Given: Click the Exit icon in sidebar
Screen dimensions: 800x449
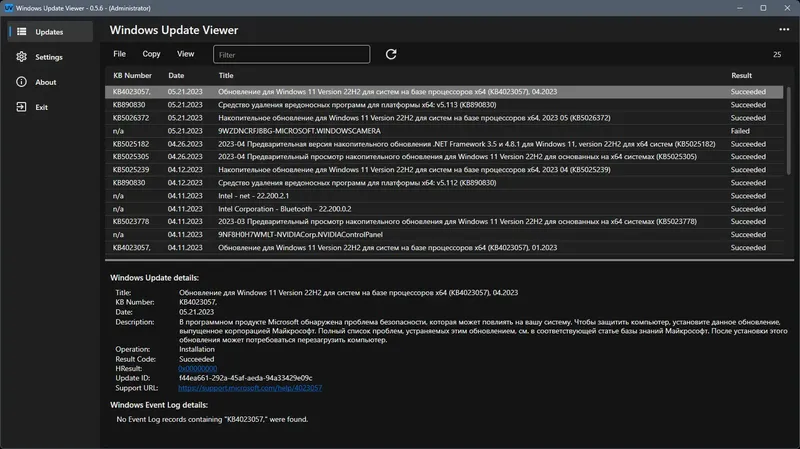Looking at the screenshot, I should point(21,107).
